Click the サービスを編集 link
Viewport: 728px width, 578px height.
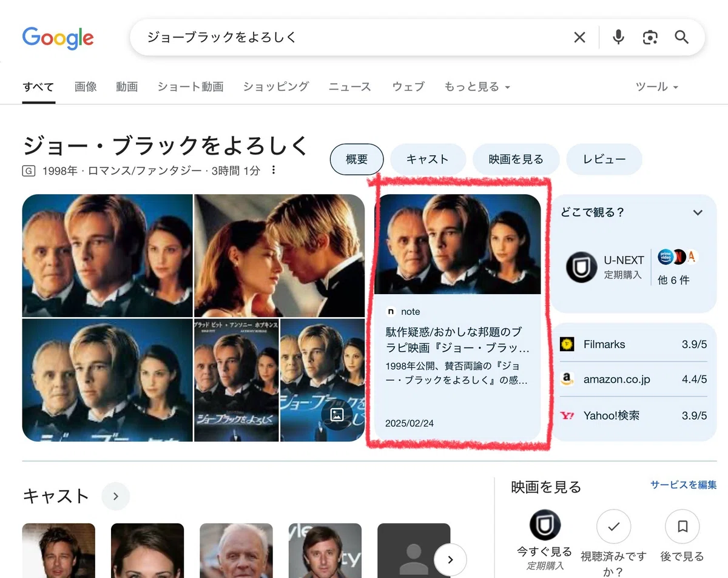pos(684,485)
